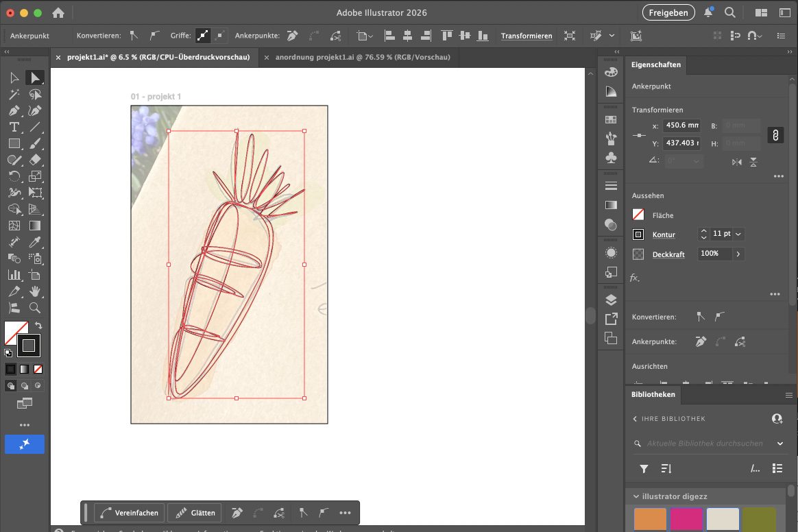Choose the orange library color swatch
This screenshot has width=798, height=532.
click(650, 519)
